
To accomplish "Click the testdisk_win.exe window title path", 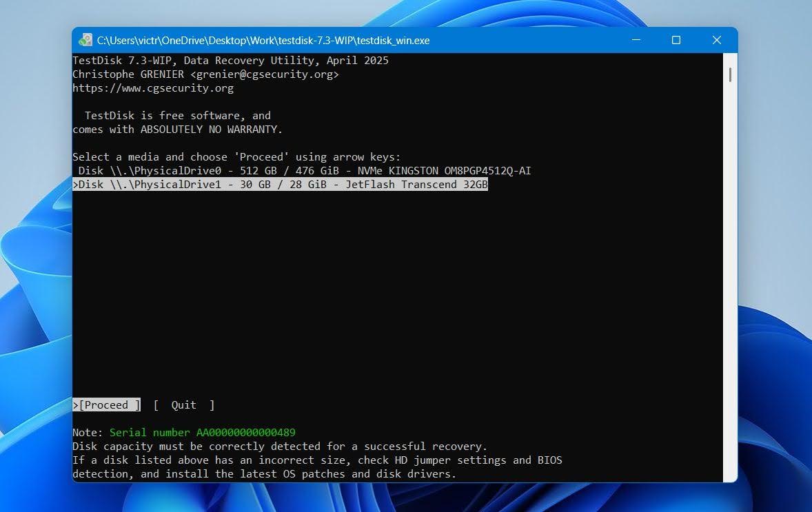I will tap(263, 41).
